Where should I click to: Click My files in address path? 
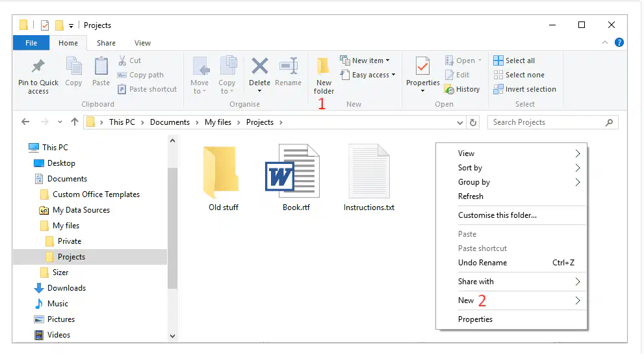click(218, 122)
